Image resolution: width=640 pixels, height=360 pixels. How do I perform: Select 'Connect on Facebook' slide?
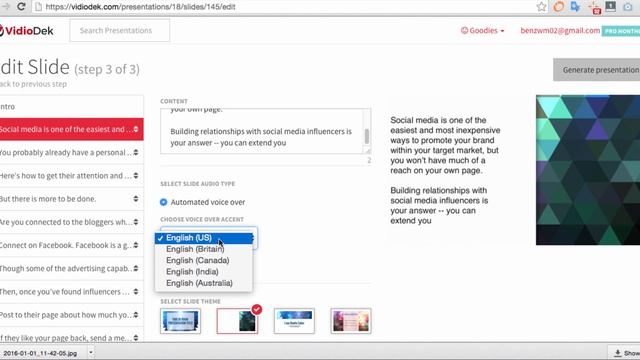click(71, 246)
